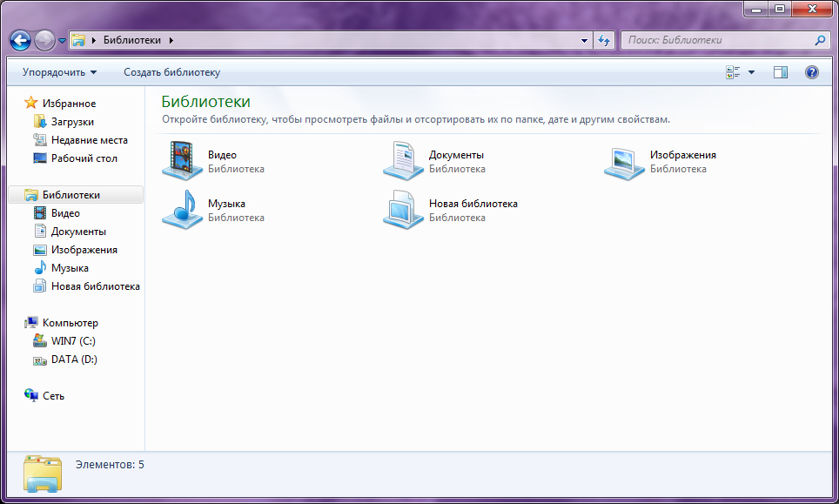Open the Видео library icon
Viewport: 839px width, 504px height.
point(182,162)
